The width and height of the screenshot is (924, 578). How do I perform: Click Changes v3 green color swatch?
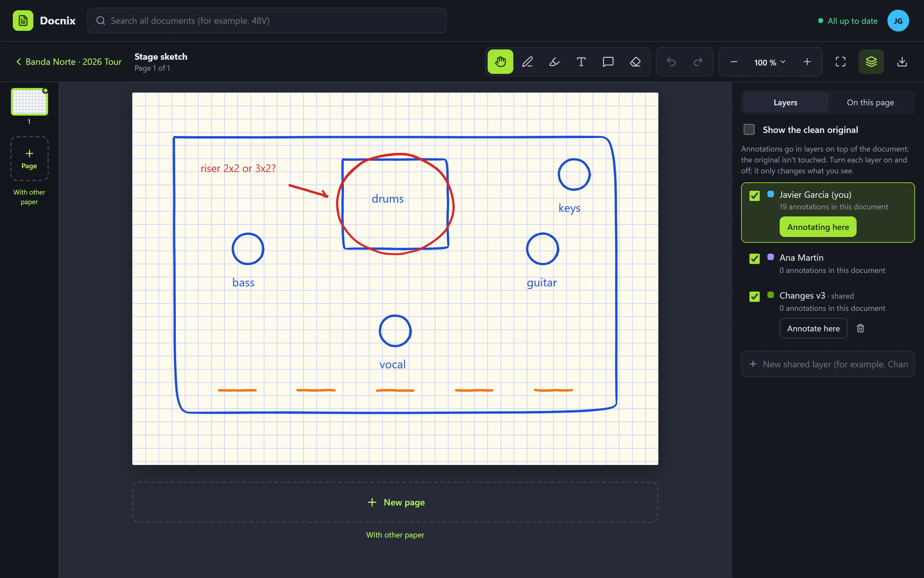771,295
